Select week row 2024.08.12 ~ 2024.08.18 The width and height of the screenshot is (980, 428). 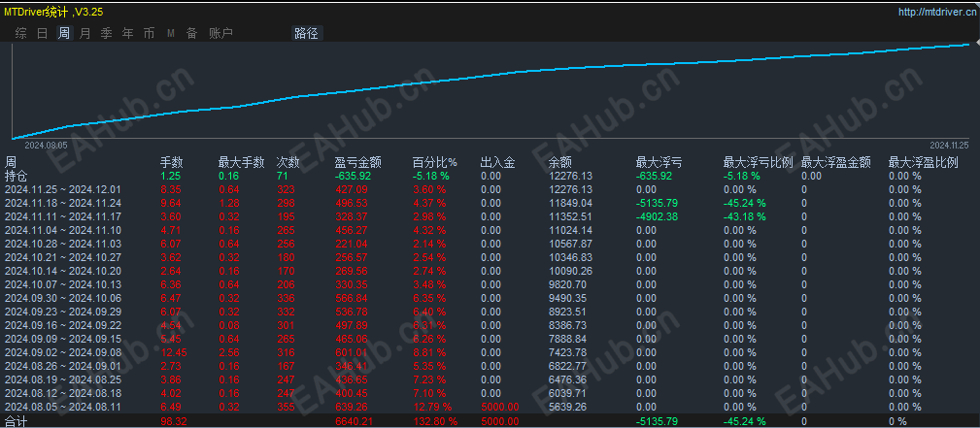coord(62,393)
